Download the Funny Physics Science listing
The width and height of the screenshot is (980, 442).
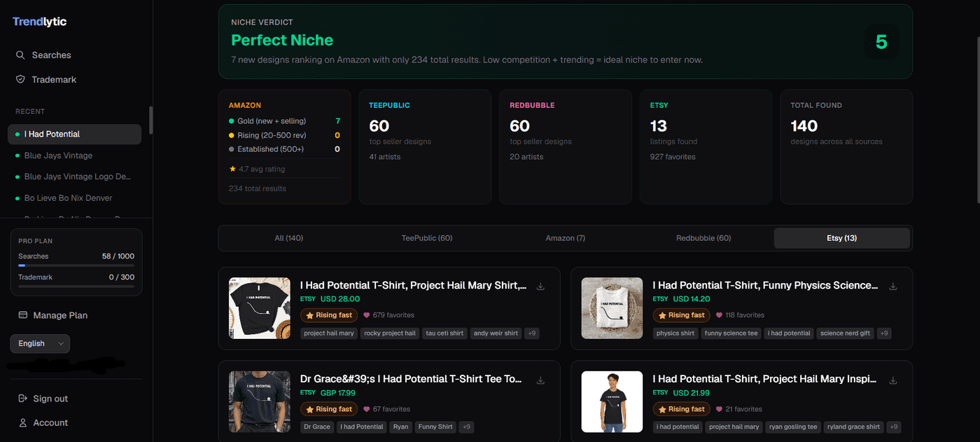[892, 286]
